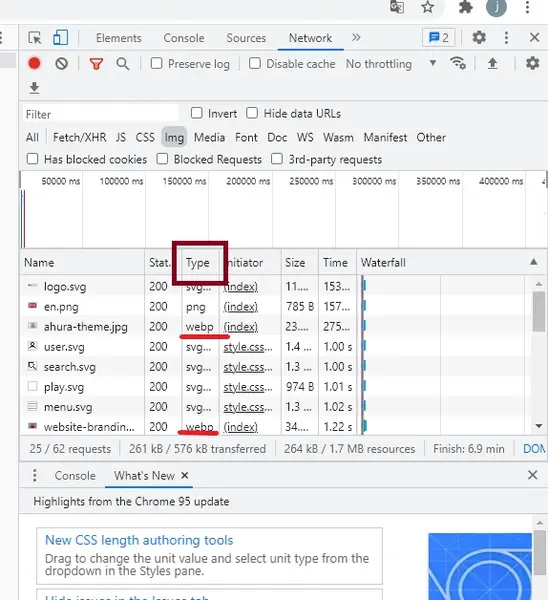The width and height of the screenshot is (548, 600).
Task: Filter requests by Other
Action: 431,137
